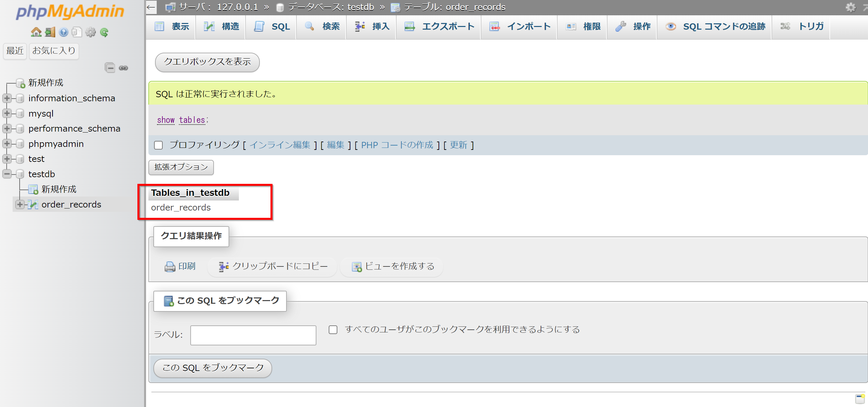Click the testdb database cylinder icon
The width and height of the screenshot is (868, 407).
click(x=21, y=174)
